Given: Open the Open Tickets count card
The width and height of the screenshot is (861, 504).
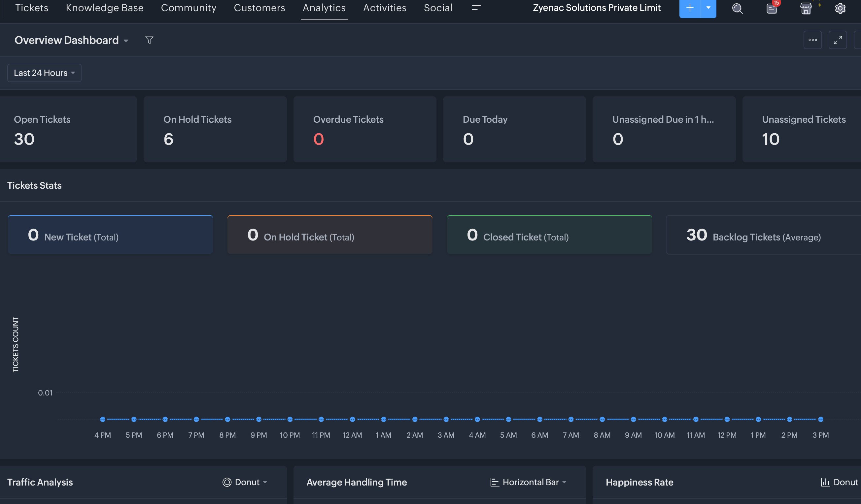Looking at the screenshot, I should click(x=68, y=129).
